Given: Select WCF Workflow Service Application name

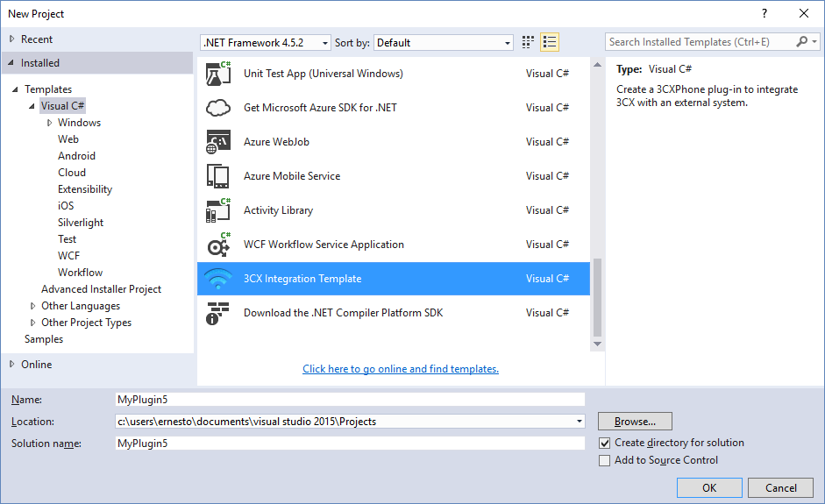Looking at the screenshot, I should coord(324,245).
